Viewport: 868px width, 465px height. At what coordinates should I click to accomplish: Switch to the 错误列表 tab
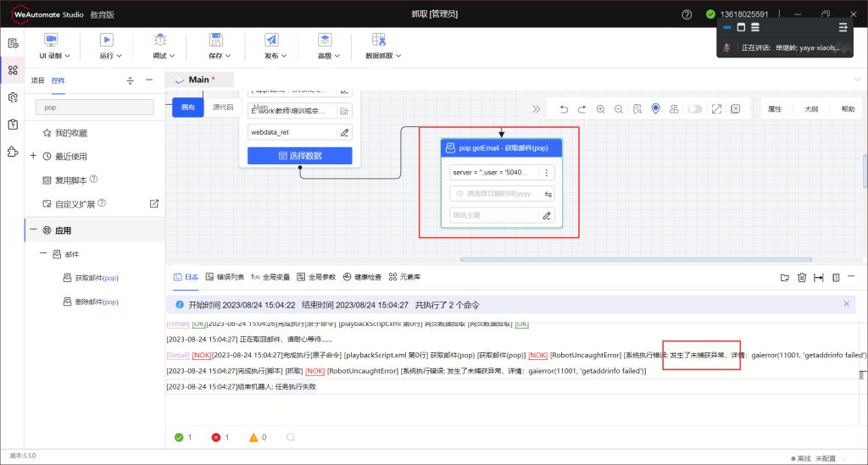pos(225,277)
